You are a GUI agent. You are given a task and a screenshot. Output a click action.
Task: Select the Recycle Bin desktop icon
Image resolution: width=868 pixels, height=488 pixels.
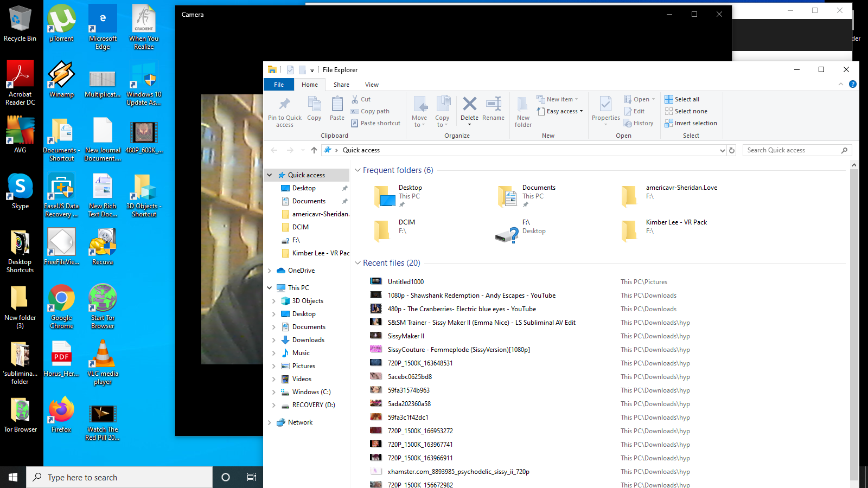[20, 24]
